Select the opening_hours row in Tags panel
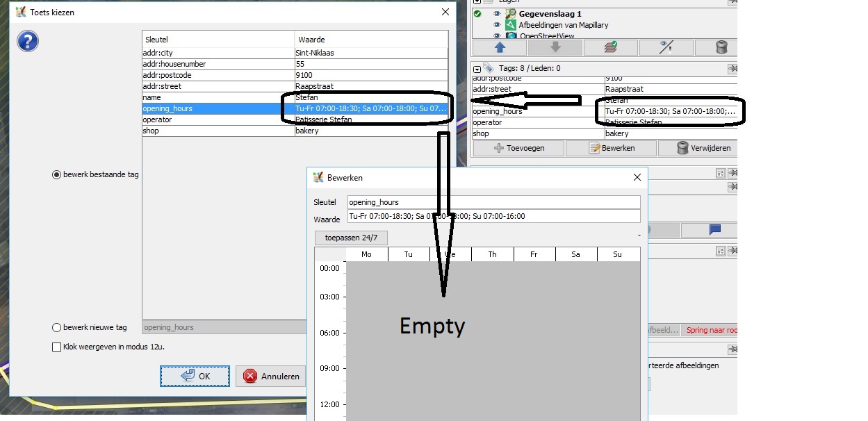This screenshot has height=421, width=868. pyautogui.click(x=605, y=111)
